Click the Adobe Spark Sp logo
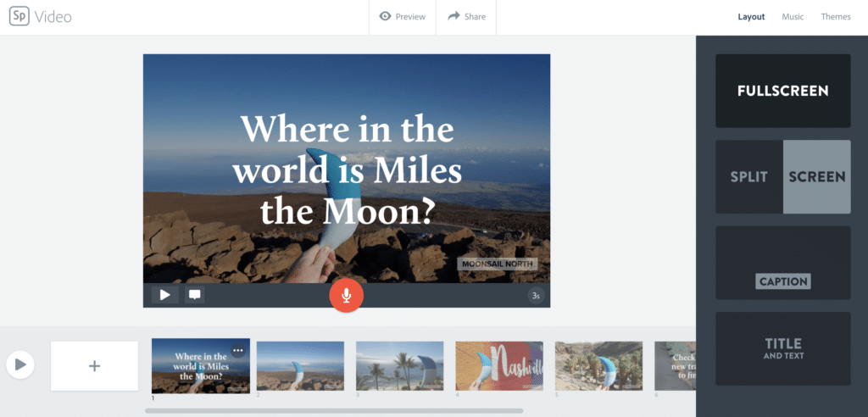Viewport: 868px width, 417px height. pyautogui.click(x=19, y=16)
